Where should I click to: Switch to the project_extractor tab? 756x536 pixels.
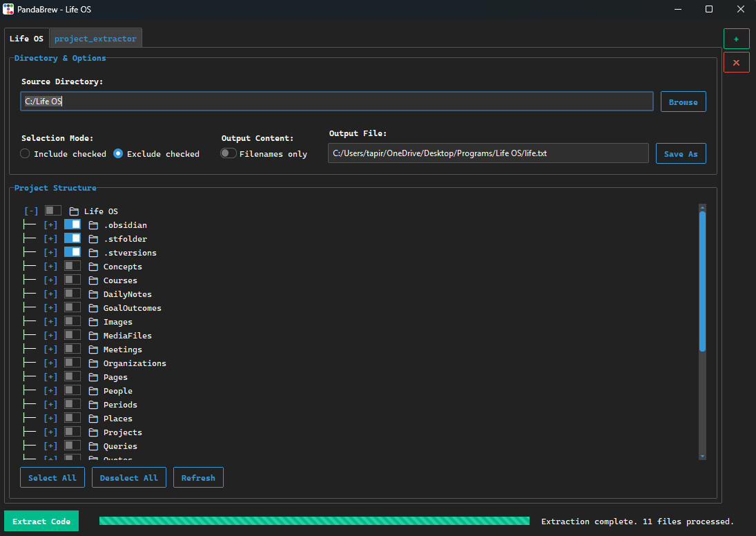pyautogui.click(x=95, y=39)
